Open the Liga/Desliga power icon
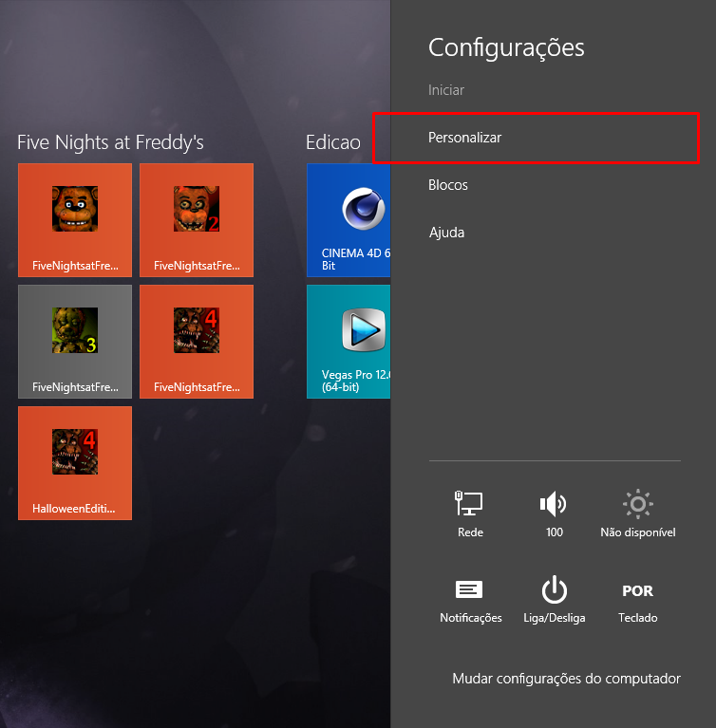This screenshot has height=728, width=716. (x=554, y=600)
